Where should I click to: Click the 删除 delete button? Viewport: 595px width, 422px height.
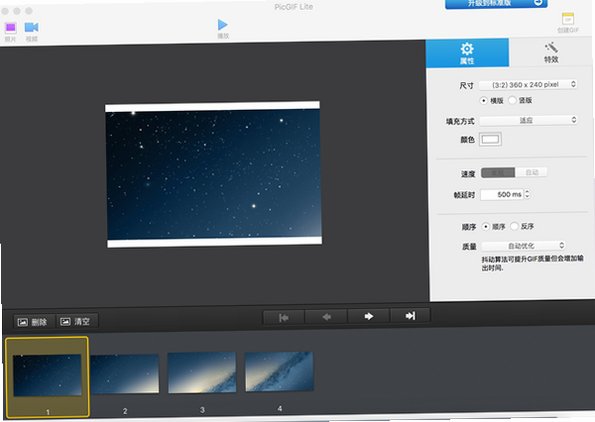click(33, 322)
